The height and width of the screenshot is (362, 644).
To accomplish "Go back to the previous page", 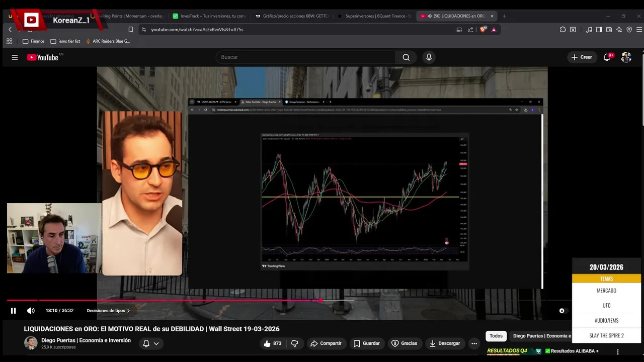I will pyautogui.click(x=10, y=30).
